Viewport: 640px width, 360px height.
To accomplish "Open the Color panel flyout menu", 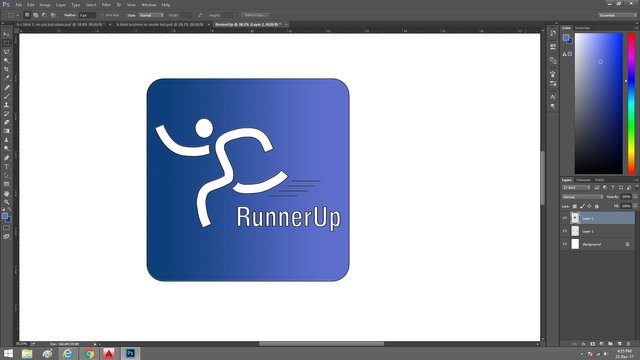I will tap(636, 28).
